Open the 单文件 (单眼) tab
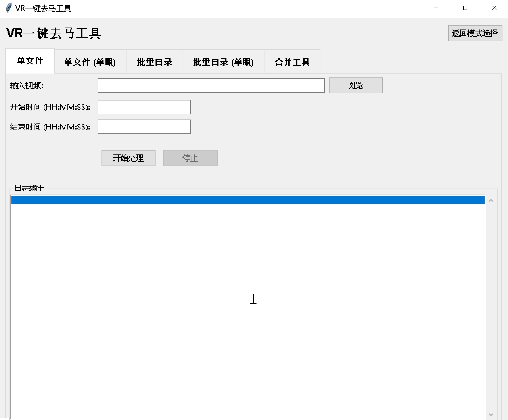The height and width of the screenshot is (420, 508). (x=90, y=62)
